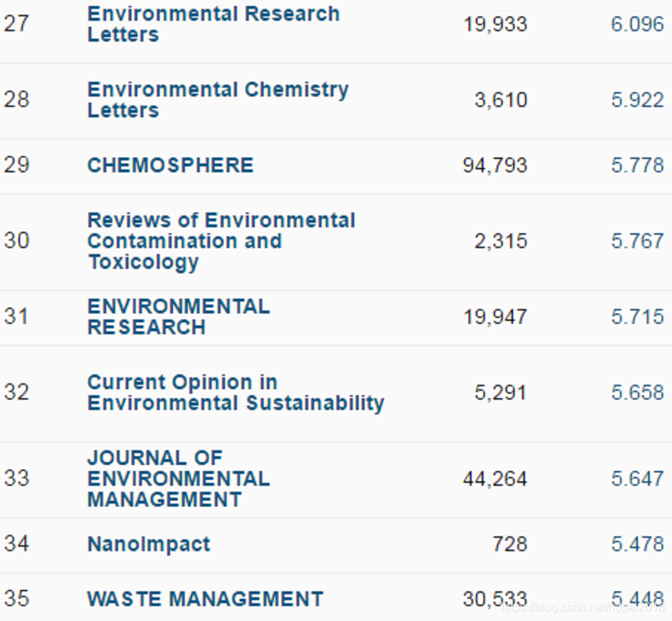Select rank number 32 cell
The width and height of the screenshot is (672, 621).
(x=17, y=392)
